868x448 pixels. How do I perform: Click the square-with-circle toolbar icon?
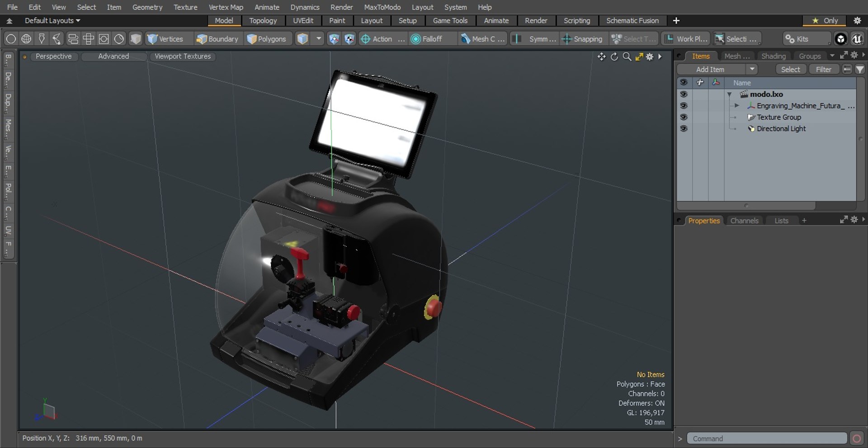(x=104, y=39)
